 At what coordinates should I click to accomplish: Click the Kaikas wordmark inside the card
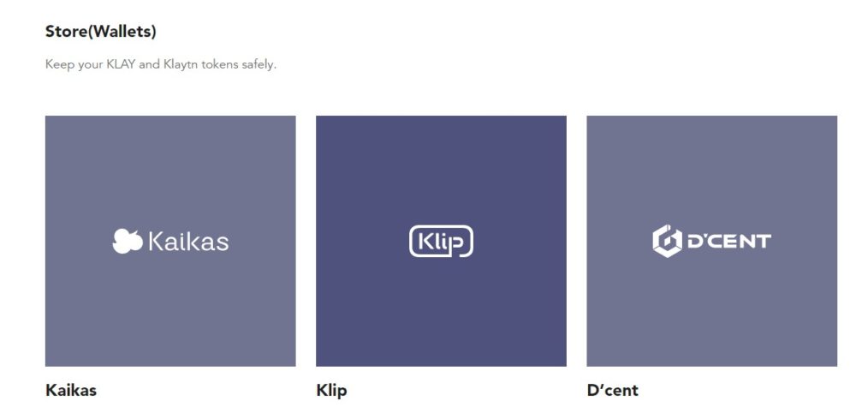pyautogui.click(x=188, y=242)
